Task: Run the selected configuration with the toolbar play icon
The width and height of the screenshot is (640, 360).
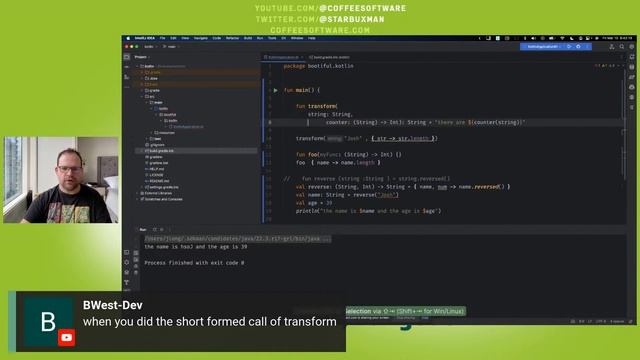Action: 569,47
